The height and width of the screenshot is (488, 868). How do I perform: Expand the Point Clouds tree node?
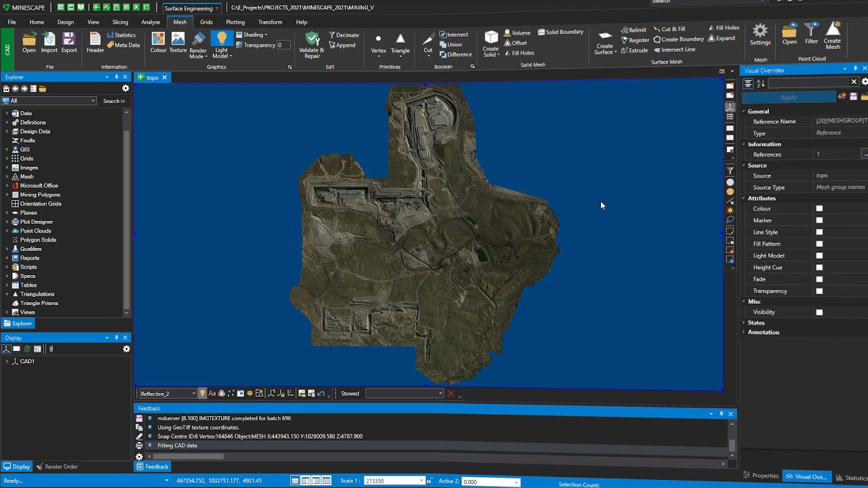click(x=7, y=231)
